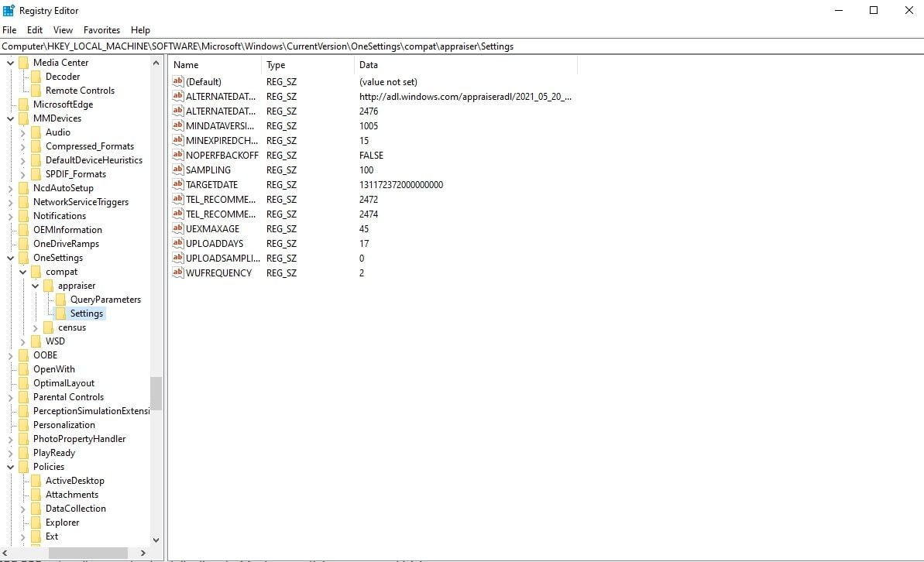Sort values by the Type column header
Screen dimensions: 924x562
click(277, 65)
